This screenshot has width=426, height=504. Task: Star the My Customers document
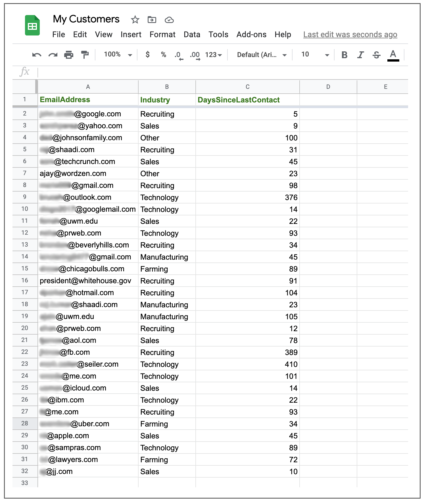[135, 20]
